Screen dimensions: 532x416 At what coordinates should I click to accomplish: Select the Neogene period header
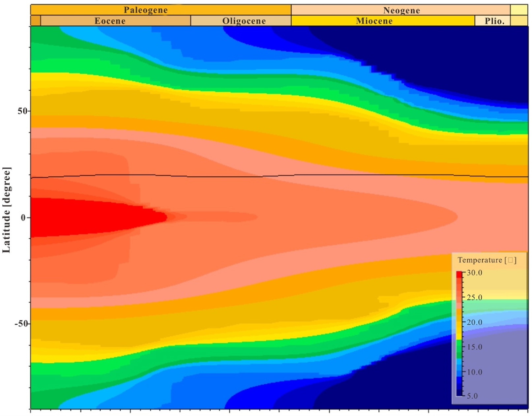point(400,10)
